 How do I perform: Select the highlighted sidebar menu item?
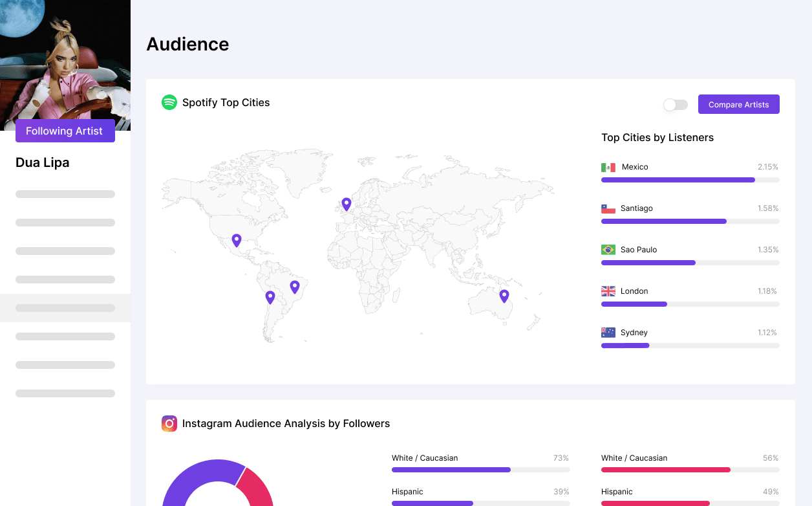tap(65, 308)
